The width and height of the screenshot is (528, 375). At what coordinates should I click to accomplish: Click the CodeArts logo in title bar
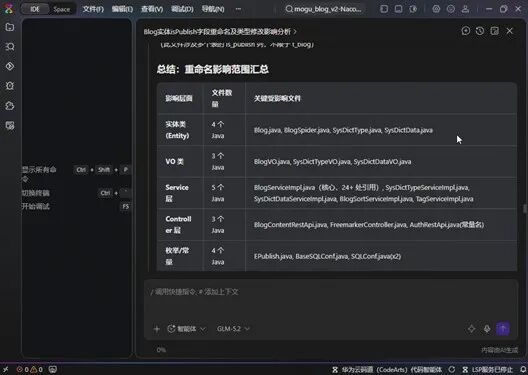pyautogui.click(x=8, y=9)
